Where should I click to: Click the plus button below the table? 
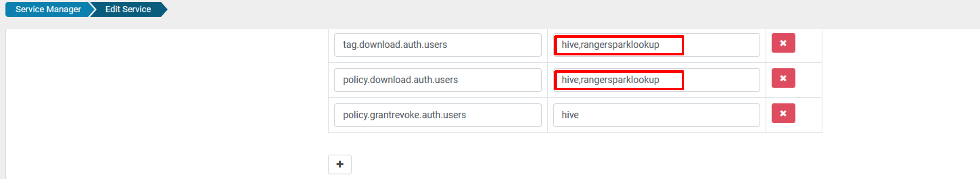click(x=340, y=164)
